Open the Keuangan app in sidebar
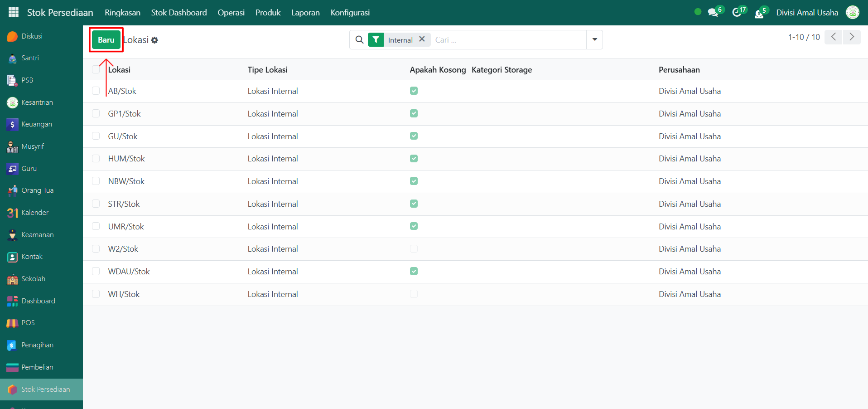 tap(36, 124)
